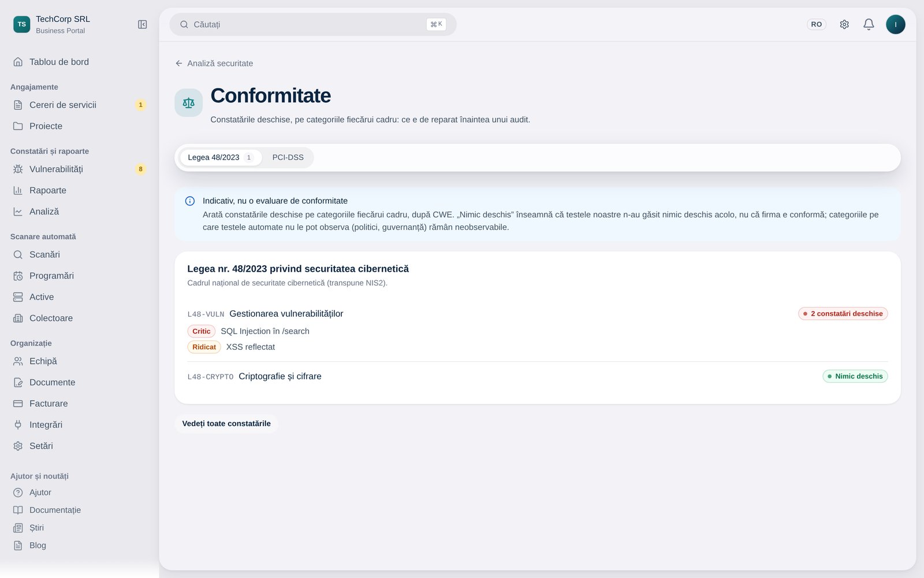The height and width of the screenshot is (578, 924).
Task: Switch language with the RO button
Action: click(817, 24)
